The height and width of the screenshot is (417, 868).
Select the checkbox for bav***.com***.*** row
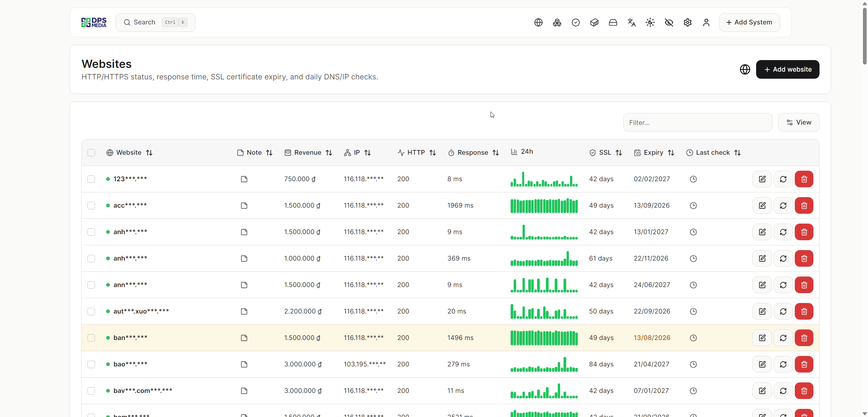(x=91, y=391)
